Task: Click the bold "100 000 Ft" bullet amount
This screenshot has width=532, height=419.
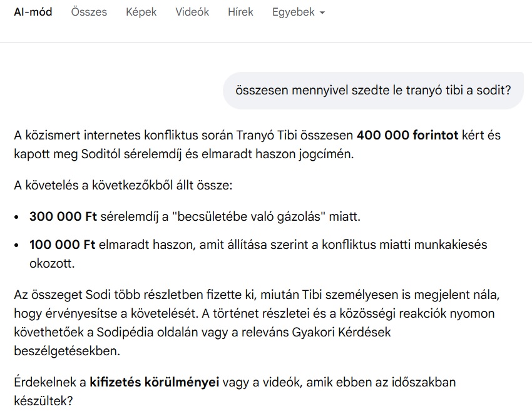Action: coord(62,245)
